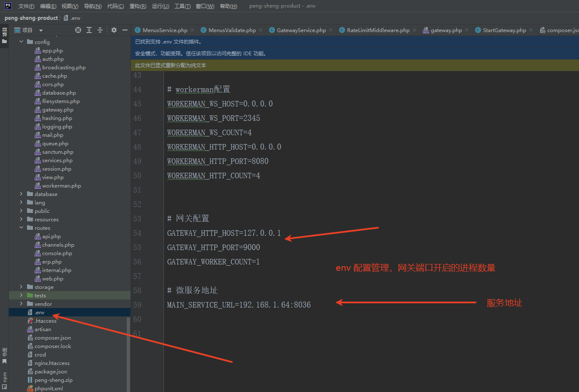Viewport: 579px width, 392px height.
Task: Expand all folders with the expand-all toolbar icon
Action: point(89,30)
